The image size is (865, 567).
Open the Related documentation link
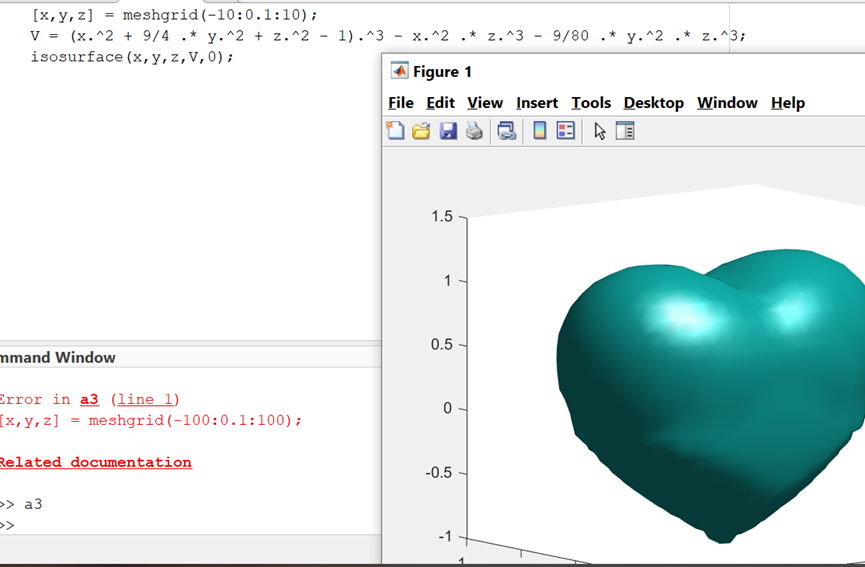point(95,462)
